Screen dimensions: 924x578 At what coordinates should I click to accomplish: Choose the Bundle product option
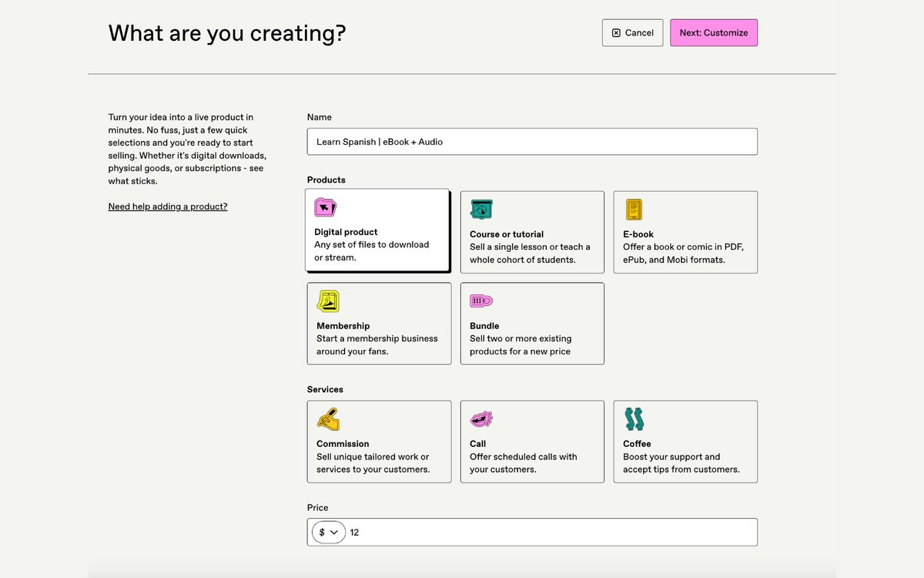tap(532, 324)
